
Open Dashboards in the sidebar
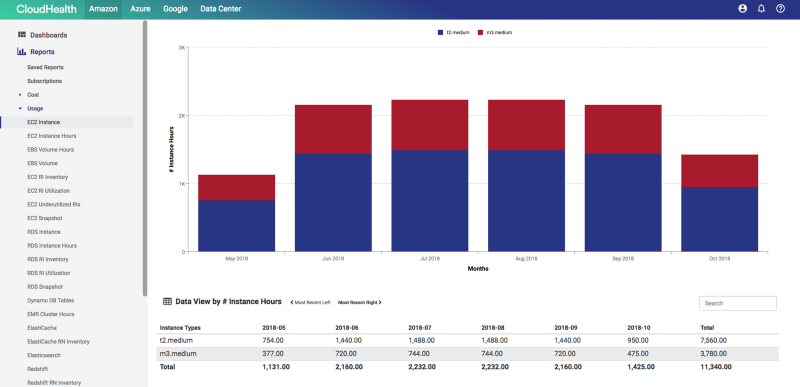(x=48, y=35)
